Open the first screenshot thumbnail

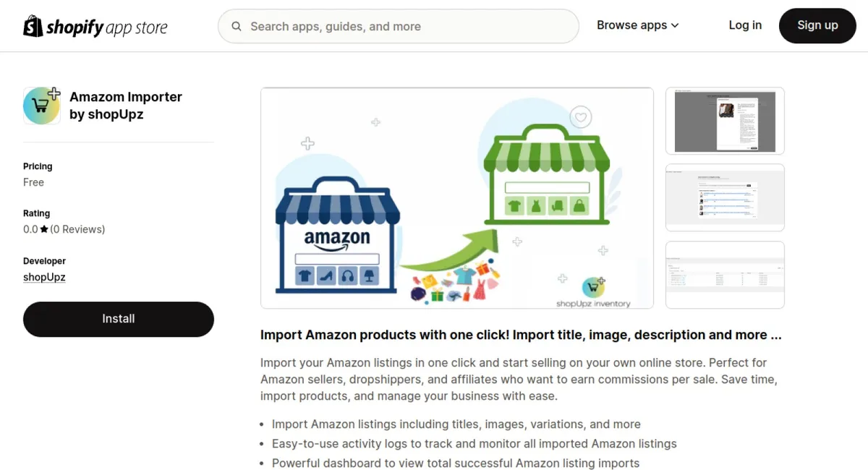(725, 121)
